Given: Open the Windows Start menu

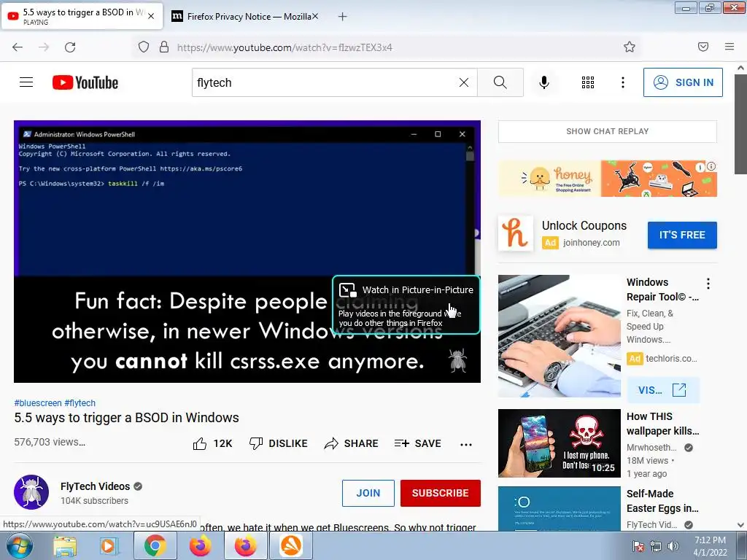Looking at the screenshot, I should coord(20,545).
